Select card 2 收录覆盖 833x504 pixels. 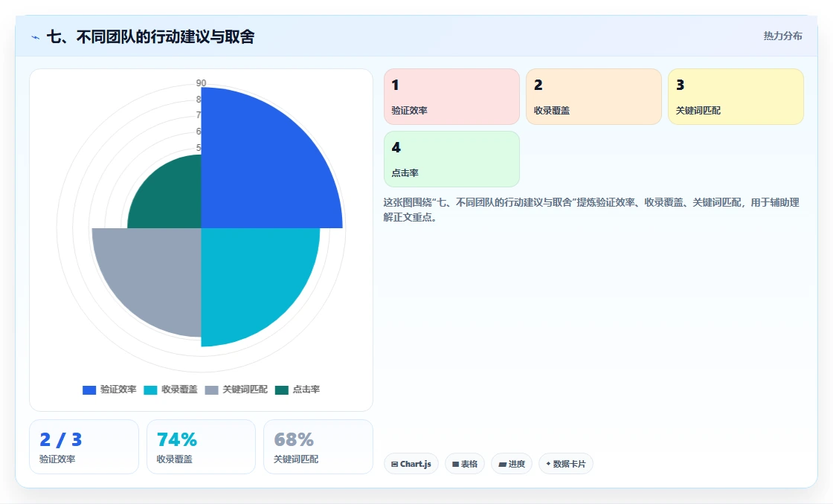(x=594, y=97)
